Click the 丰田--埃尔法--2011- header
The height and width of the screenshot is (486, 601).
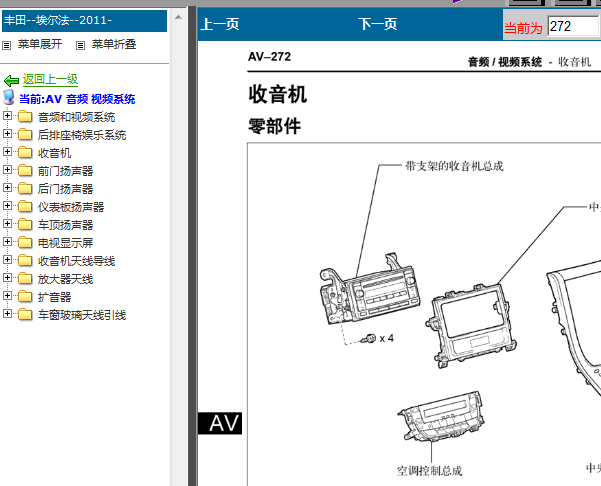(84, 21)
